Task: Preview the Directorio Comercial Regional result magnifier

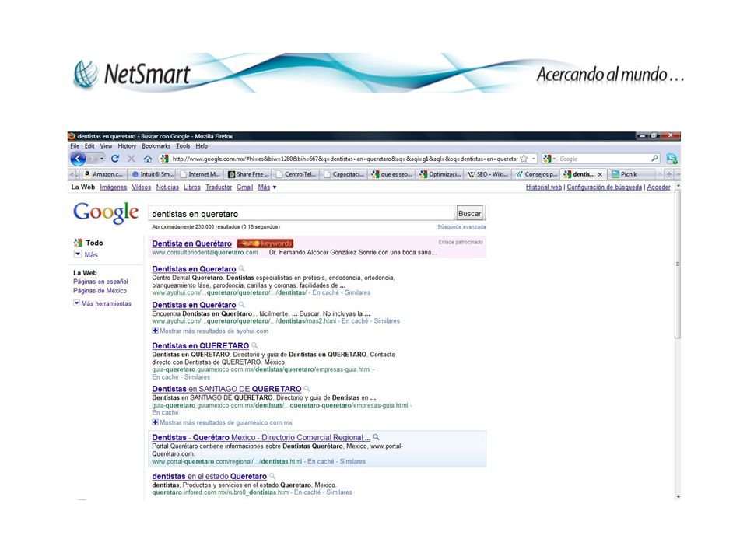Action: point(376,436)
